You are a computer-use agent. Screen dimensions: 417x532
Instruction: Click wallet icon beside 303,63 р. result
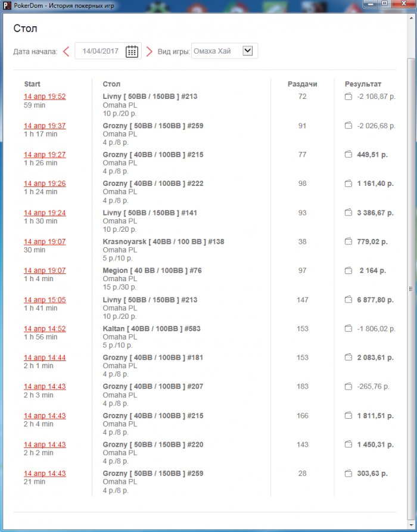pos(348,474)
